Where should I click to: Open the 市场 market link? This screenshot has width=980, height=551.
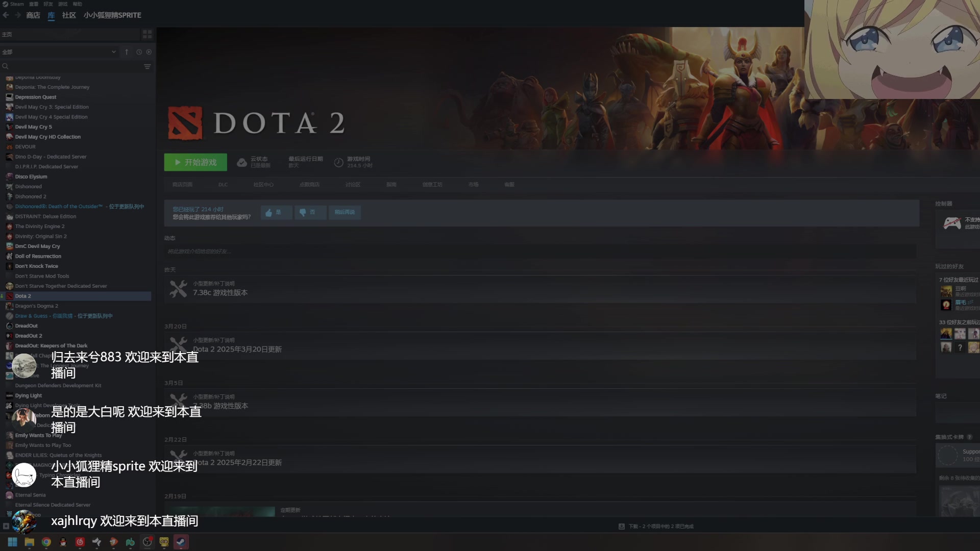[x=473, y=185]
